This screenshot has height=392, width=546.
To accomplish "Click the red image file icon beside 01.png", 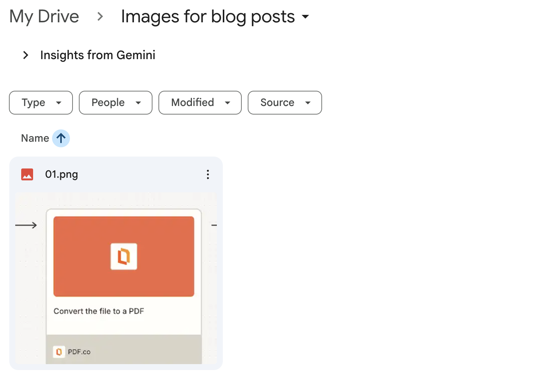I will (27, 174).
